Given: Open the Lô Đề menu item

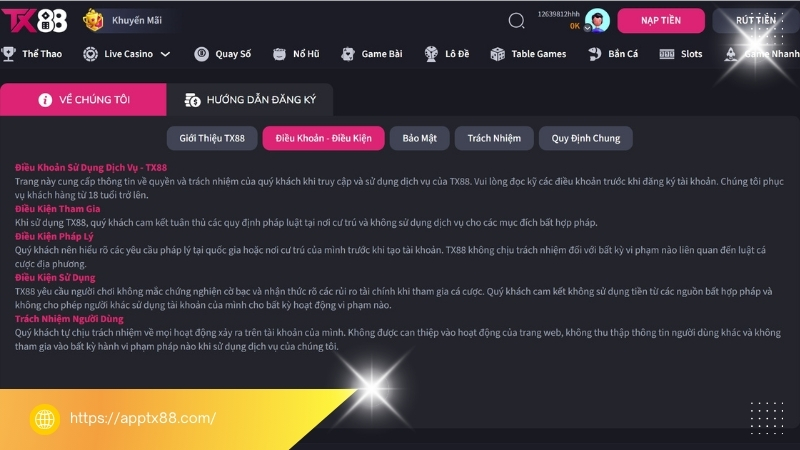Looking at the screenshot, I should pos(446,54).
